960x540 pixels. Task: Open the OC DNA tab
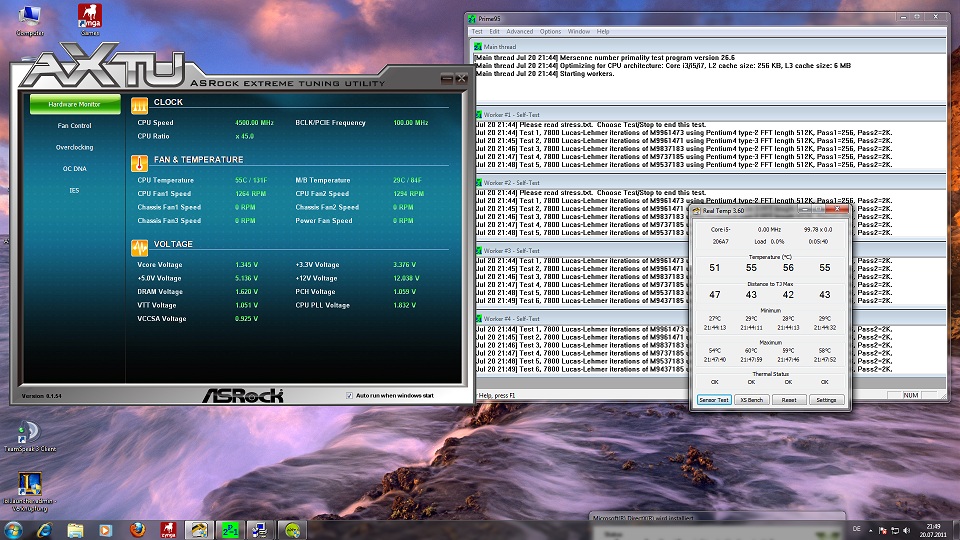[75, 168]
